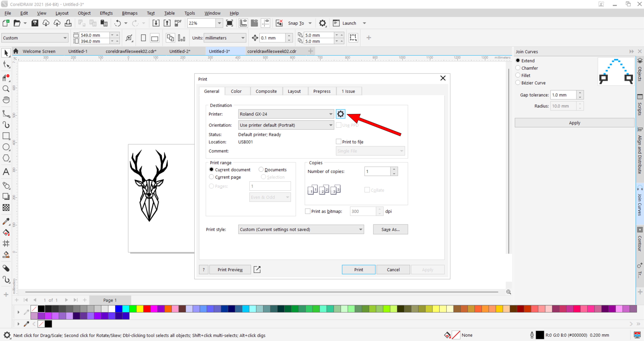Enable the Print to file checkbox
644x341 pixels.
pyautogui.click(x=339, y=142)
